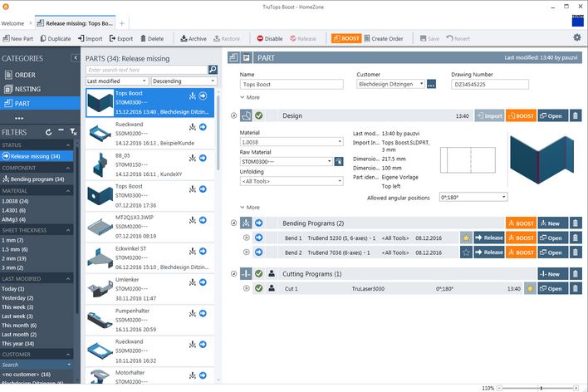Select the NESTING category
The height and width of the screenshot is (392, 588).
[28, 89]
